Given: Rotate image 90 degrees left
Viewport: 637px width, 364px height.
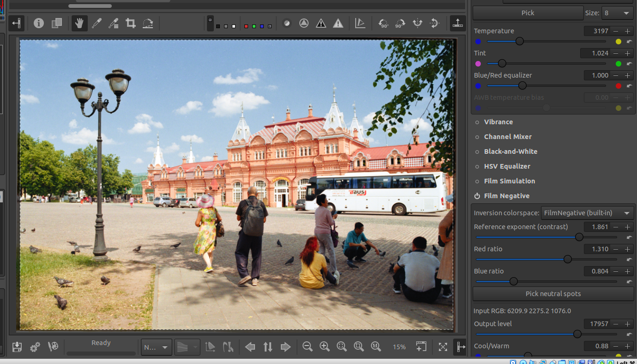Looking at the screenshot, I should [383, 23].
